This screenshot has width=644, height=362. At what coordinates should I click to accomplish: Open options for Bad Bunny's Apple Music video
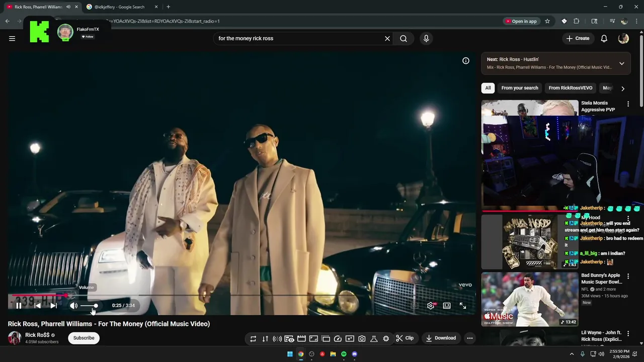pyautogui.click(x=628, y=277)
